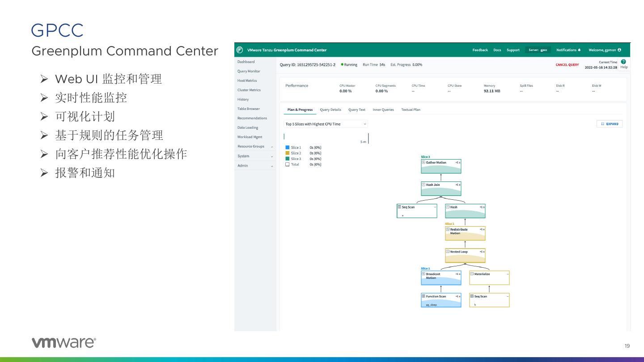Click the Redistribute Motion node icon
The width and height of the screenshot is (644, 362).
pos(448,229)
